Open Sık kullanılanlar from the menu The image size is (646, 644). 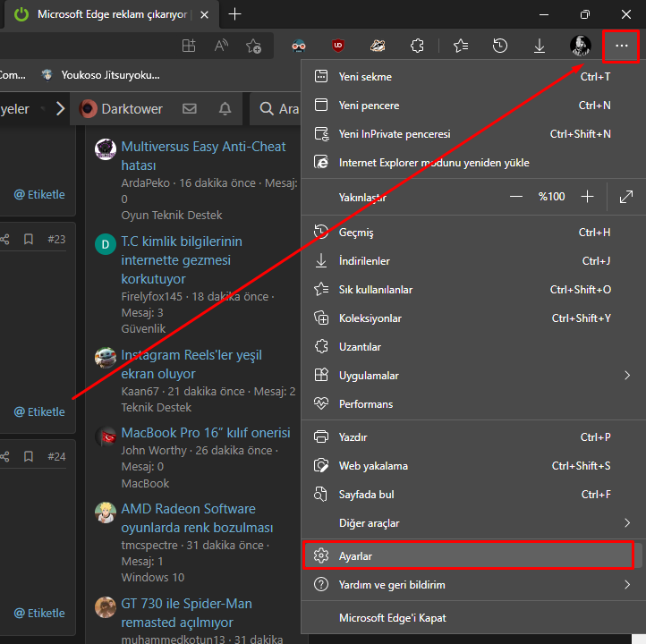click(473, 290)
